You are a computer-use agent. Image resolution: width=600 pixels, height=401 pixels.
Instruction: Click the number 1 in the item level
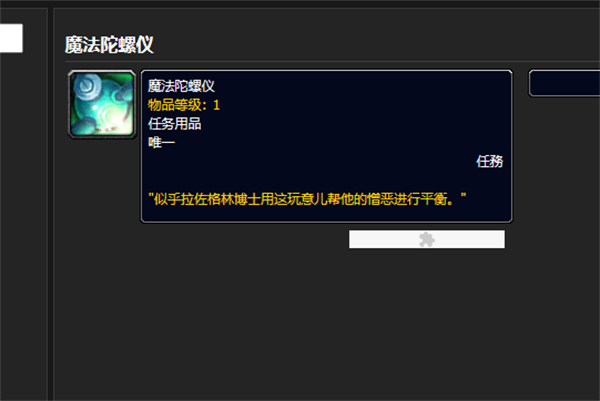coord(217,105)
